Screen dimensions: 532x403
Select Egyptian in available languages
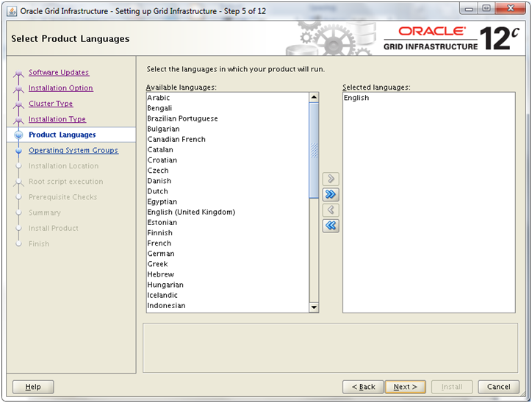228,201
